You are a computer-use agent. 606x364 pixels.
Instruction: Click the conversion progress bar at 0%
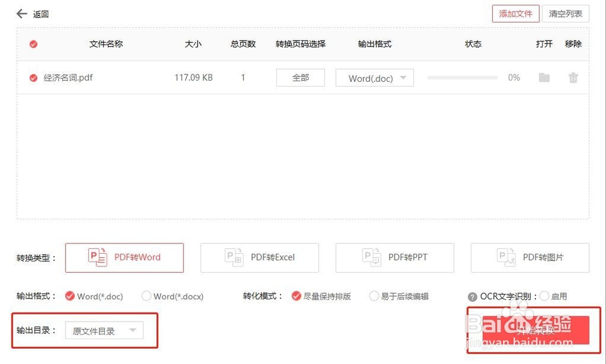(462, 78)
